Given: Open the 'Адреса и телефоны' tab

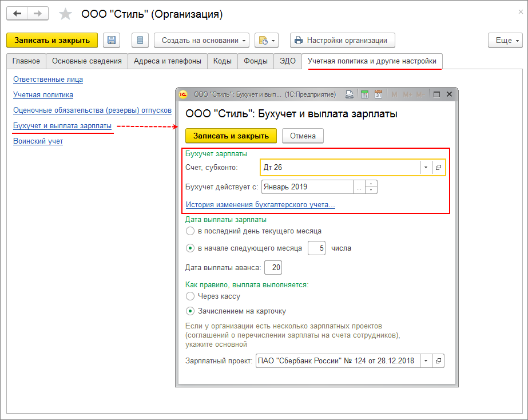Looking at the screenshot, I should tap(167, 61).
